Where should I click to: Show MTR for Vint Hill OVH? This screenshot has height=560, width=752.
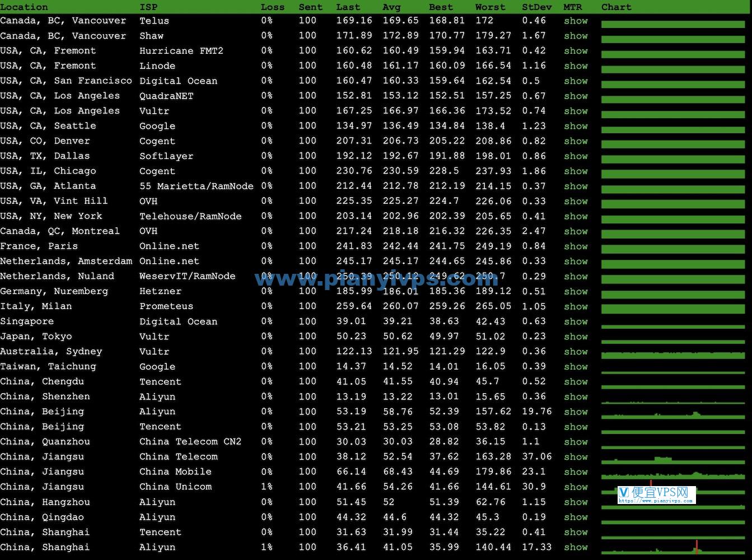pos(576,202)
